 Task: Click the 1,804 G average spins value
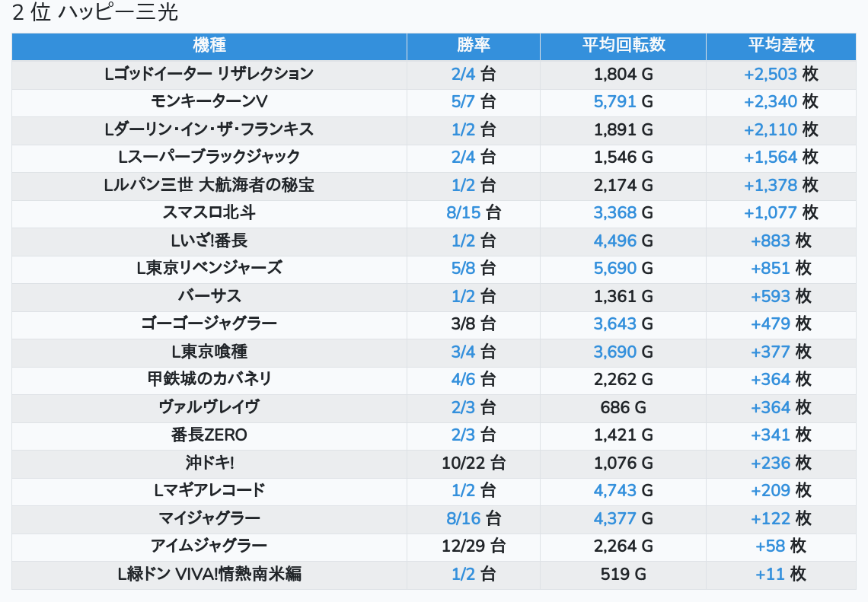[624, 74]
